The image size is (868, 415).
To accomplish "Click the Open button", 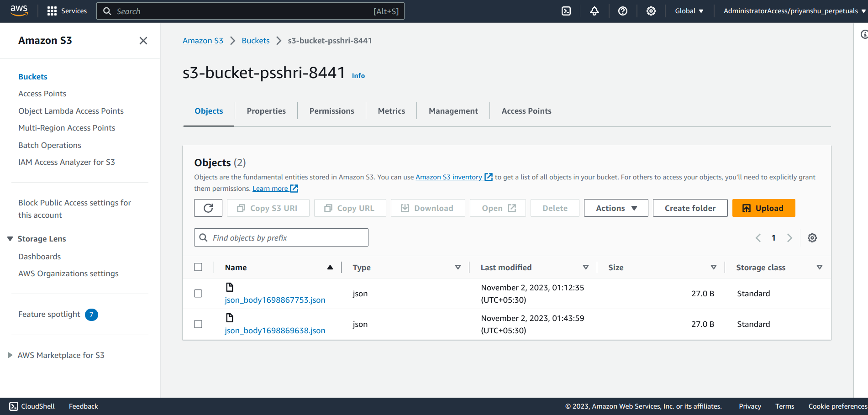I will click(498, 208).
